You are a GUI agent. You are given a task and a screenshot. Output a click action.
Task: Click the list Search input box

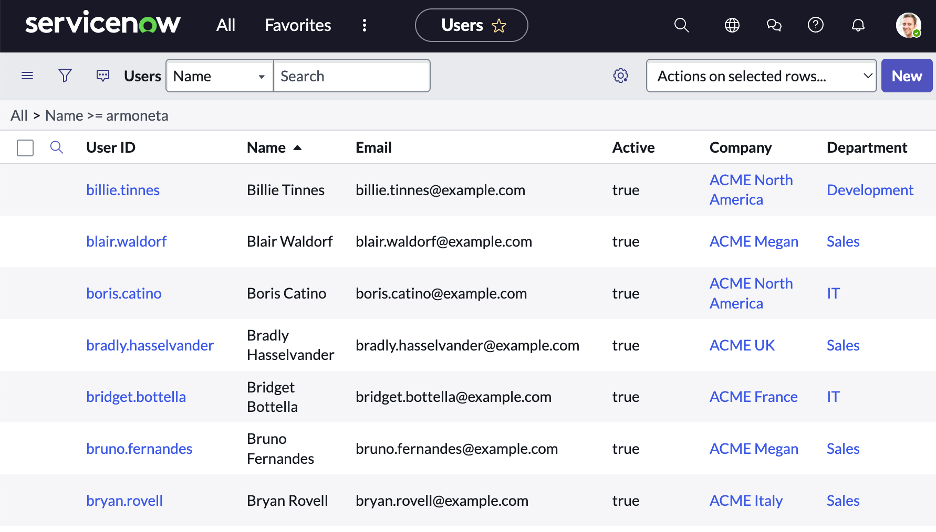coord(352,76)
